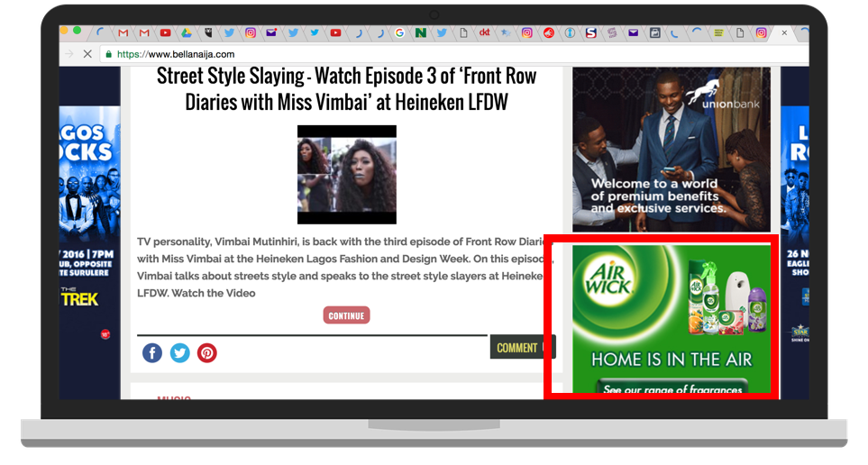Open the Instagram tab beside the red megaphone tab
Image resolution: width=868 pixels, height=465 pixels.
[527, 32]
